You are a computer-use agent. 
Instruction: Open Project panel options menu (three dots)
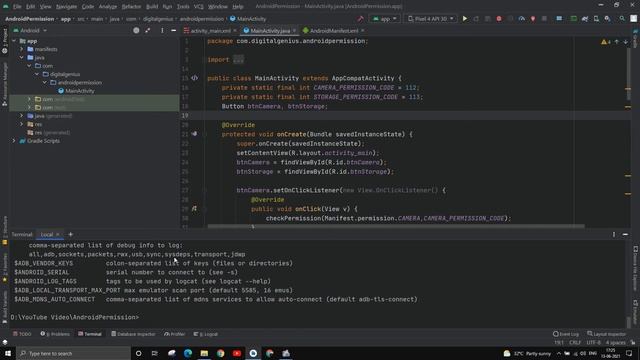pos(162,31)
